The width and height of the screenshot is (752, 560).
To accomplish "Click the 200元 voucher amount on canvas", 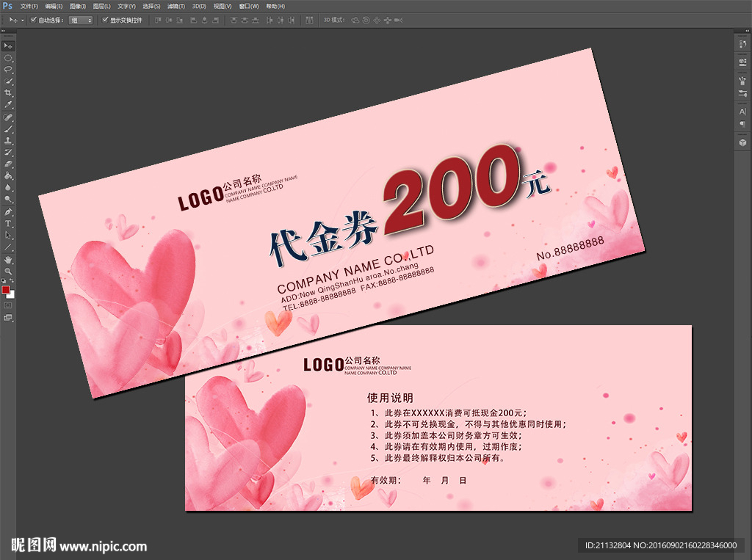I will pyautogui.click(x=468, y=188).
